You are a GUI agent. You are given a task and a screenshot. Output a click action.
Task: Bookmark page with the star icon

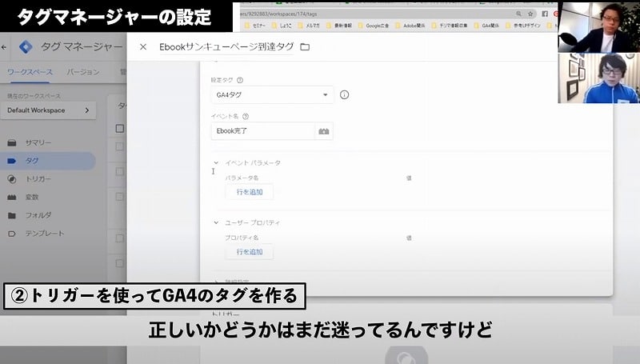530,14
